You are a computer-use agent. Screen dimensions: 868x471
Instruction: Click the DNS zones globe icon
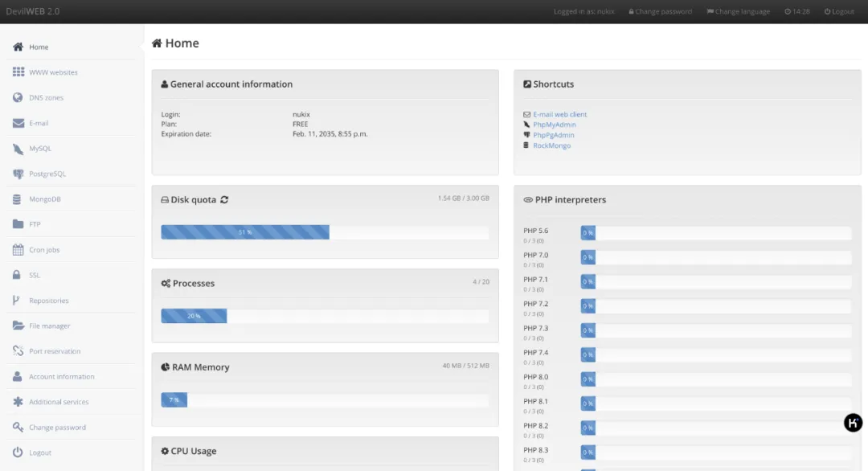point(18,97)
